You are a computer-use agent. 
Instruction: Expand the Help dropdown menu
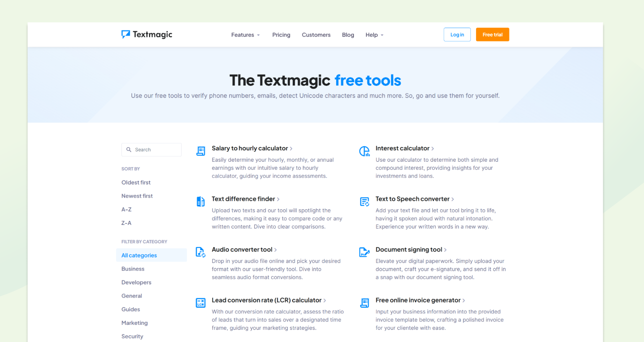point(375,35)
